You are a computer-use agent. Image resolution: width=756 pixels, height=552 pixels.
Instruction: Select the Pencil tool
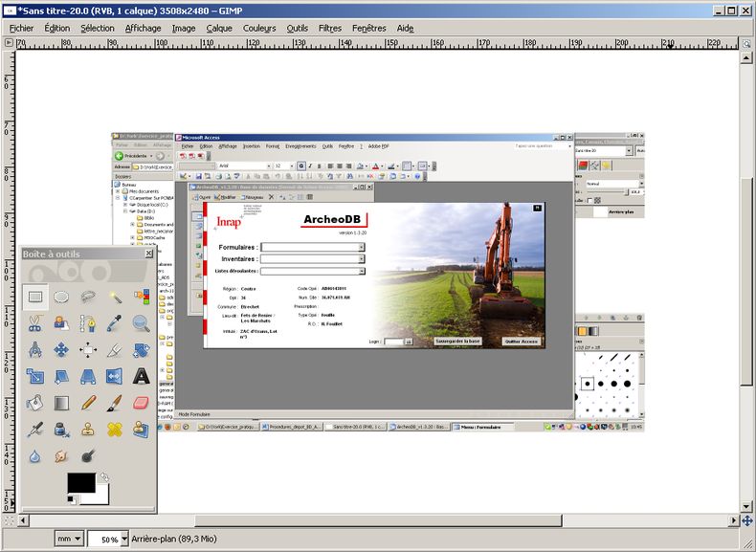click(x=88, y=403)
